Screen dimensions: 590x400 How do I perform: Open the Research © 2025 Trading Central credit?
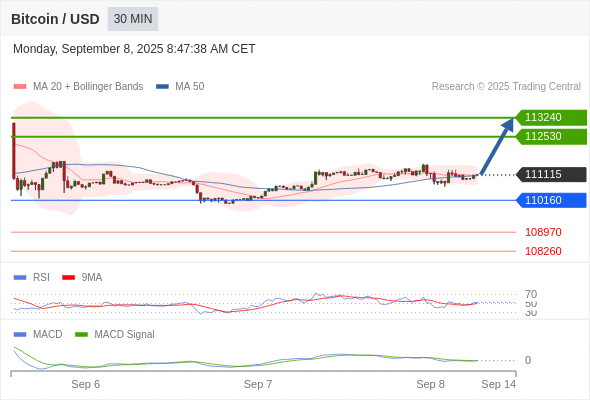coord(506,87)
